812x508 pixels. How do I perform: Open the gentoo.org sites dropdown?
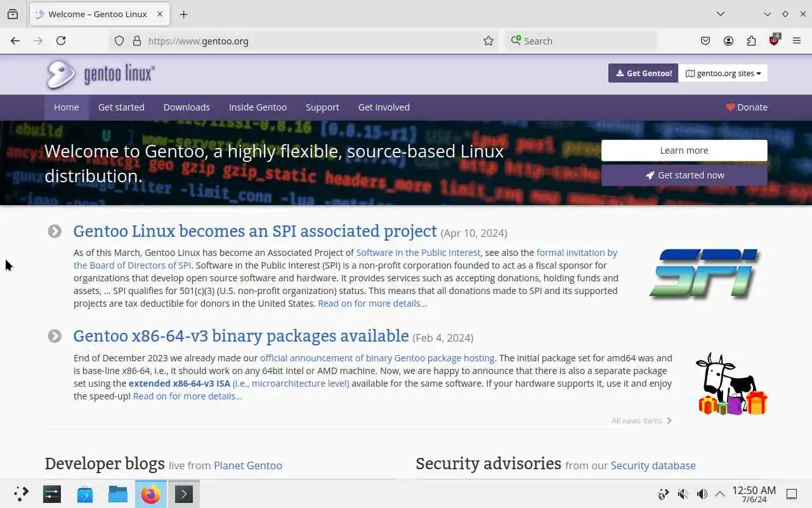[x=723, y=73]
